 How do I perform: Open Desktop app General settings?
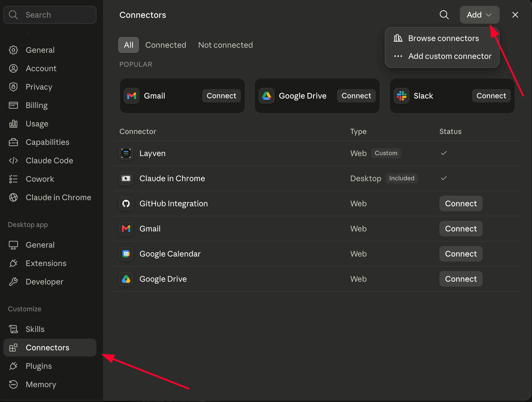coord(50,245)
